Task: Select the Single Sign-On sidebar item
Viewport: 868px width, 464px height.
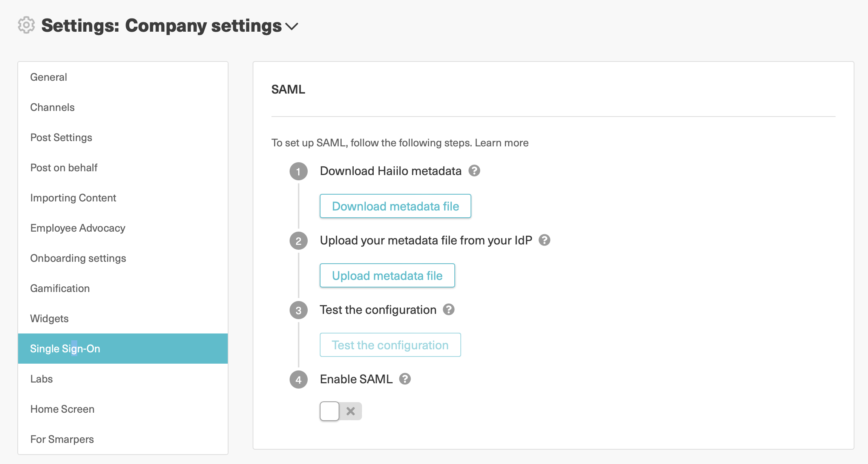Action: [123, 349]
